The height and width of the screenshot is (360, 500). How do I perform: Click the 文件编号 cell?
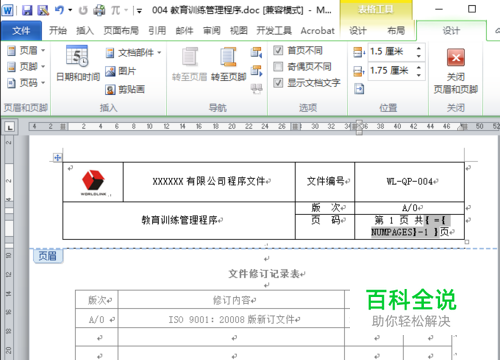click(x=325, y=181)
